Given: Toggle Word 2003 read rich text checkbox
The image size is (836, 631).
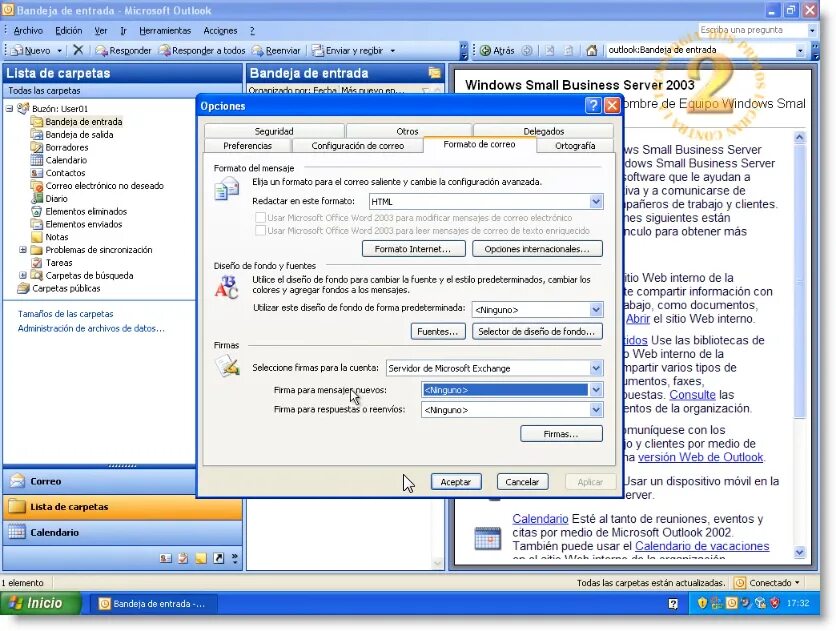Looking at the screenshot, I should coord(260,231).
